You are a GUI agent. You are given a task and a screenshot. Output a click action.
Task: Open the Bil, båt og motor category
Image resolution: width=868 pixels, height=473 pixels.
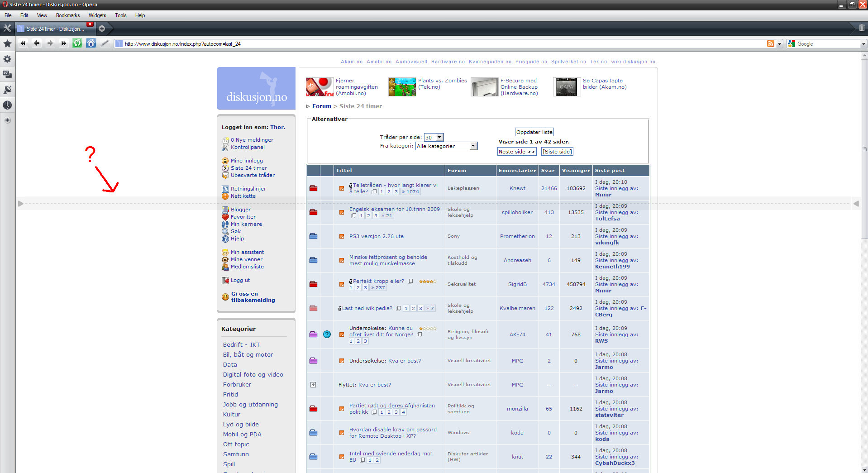[248, 355]
